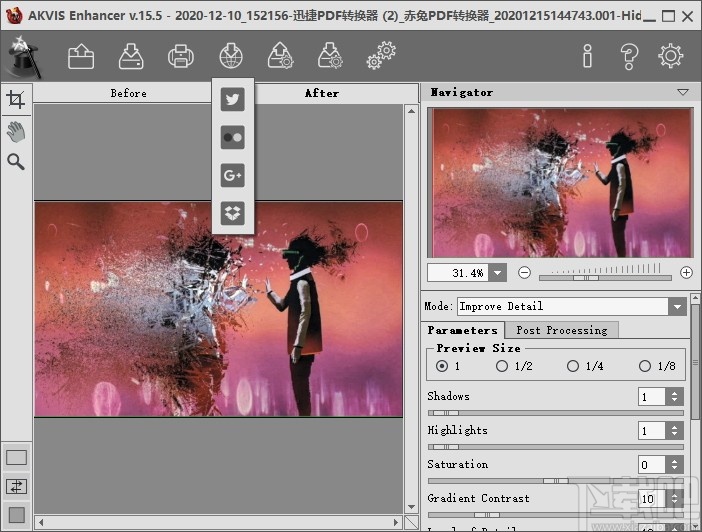Click the AKVIS magic hat logo
Viewport: 702px width, 532px height.
click(x=23, y=57)
